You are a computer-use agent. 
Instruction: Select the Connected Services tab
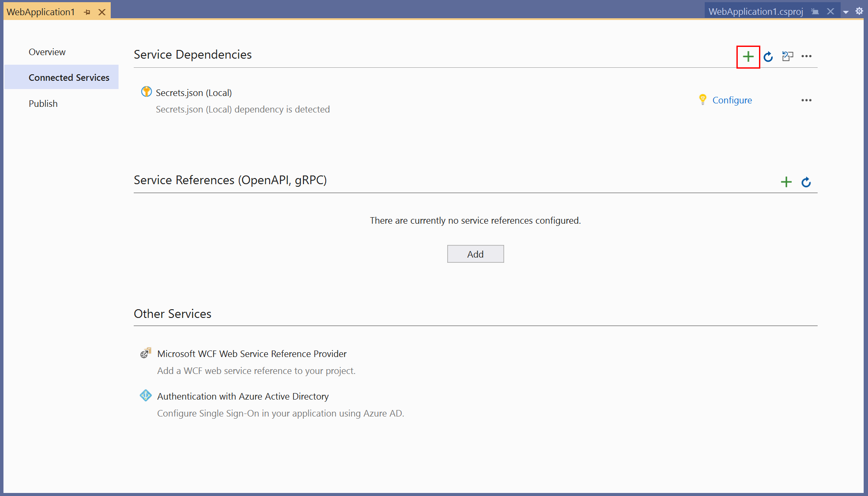coord(69,77)
